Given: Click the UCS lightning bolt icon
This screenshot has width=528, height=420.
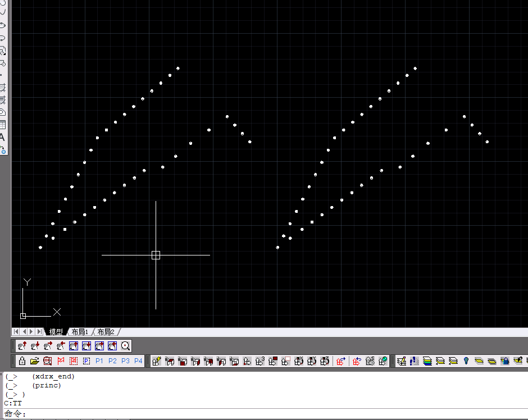Looking at the screenshot, I should coord(157,361).
